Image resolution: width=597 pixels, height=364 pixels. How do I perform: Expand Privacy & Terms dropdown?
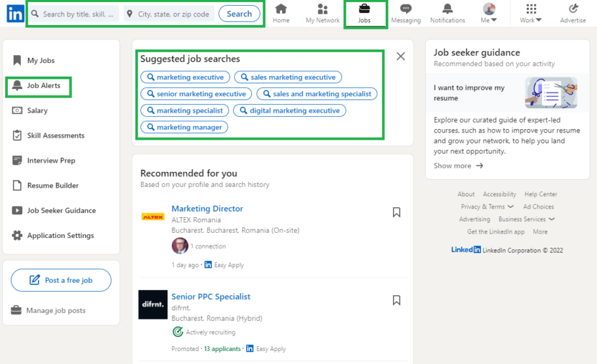pyautogui.click(x=487, y=207)
